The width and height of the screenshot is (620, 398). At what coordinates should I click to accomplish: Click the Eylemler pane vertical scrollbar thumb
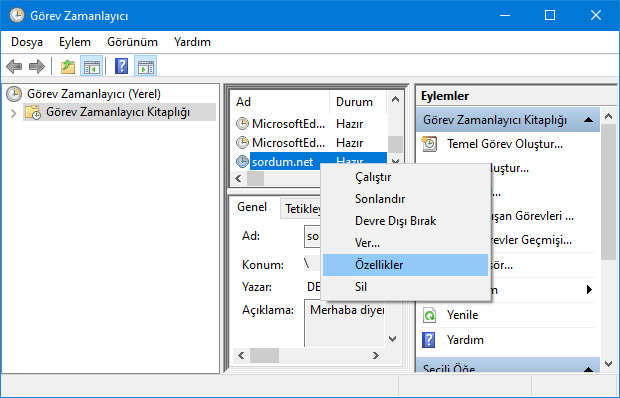[608, 192]
